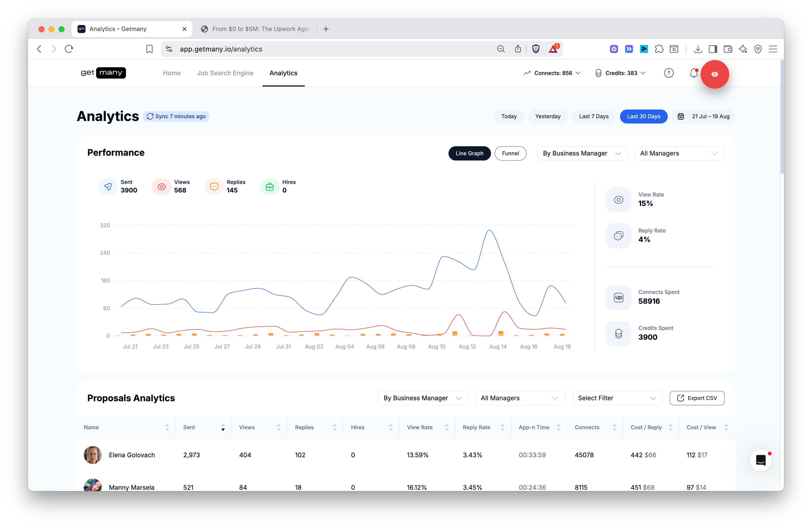Open the Intercom chat bubble widget
This screenshot has height=528, width=812.
[761, 460]
